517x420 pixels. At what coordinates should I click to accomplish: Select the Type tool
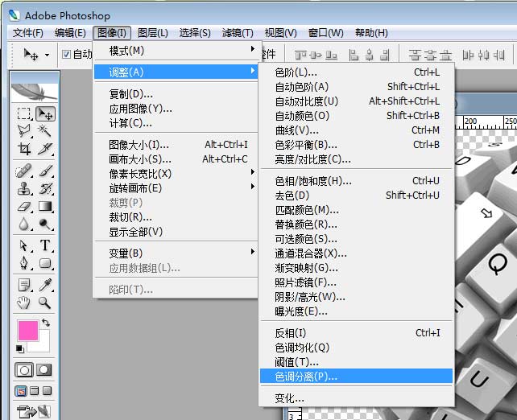pyautogui.click(x=45, y=245)
